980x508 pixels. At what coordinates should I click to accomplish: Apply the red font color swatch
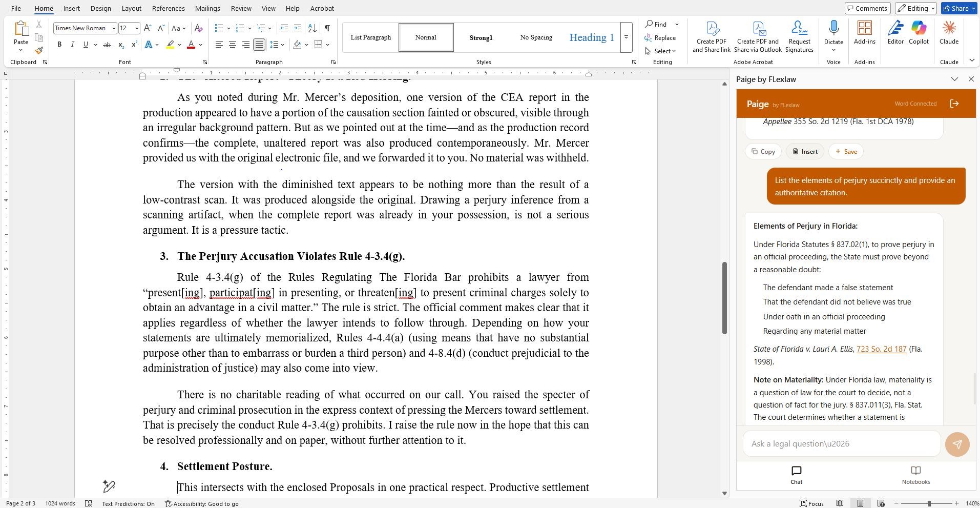pyautogui.click(x=191, y=45)
